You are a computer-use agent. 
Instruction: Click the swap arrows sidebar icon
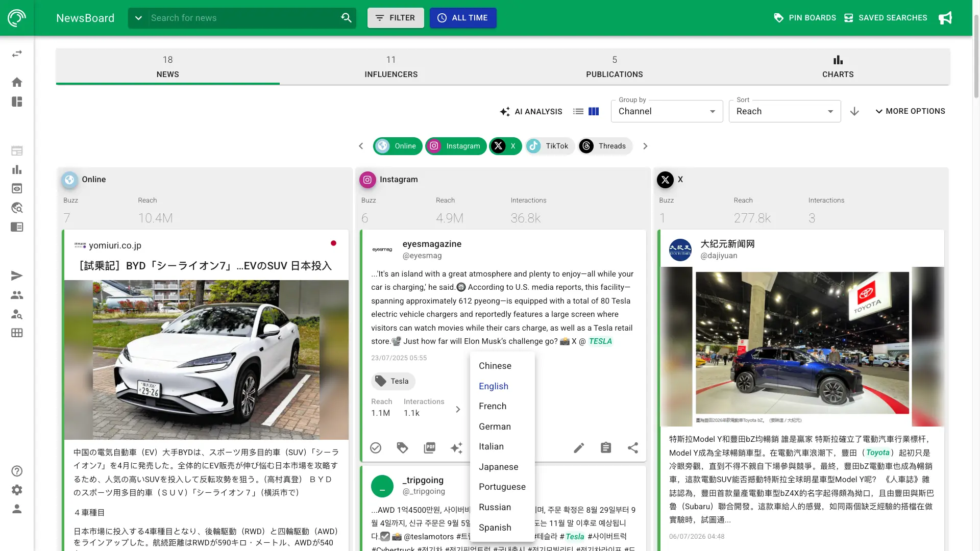17,54
